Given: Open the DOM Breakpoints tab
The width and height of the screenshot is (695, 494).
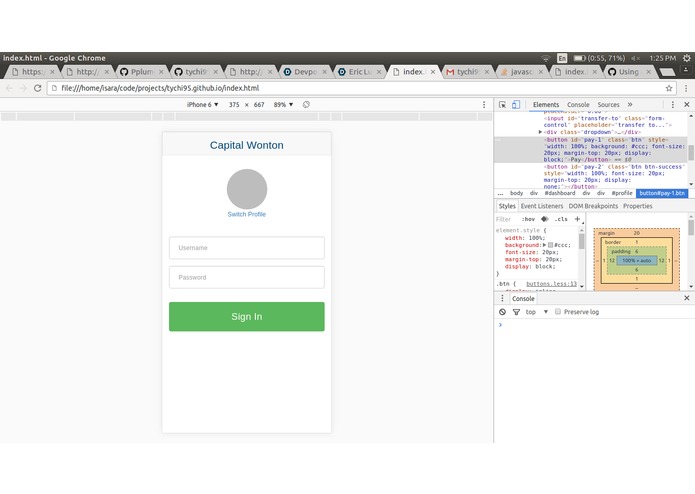Looking at the screenshot, I should click(x=593, y=206).
